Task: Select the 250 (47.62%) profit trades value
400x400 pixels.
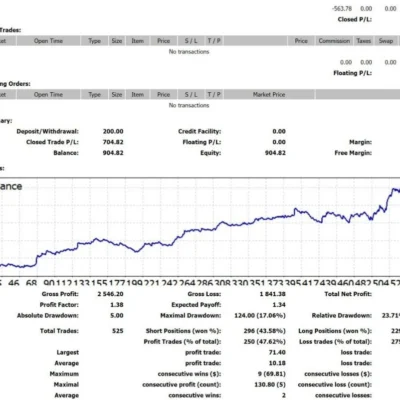Action: [x=264, y=342]
